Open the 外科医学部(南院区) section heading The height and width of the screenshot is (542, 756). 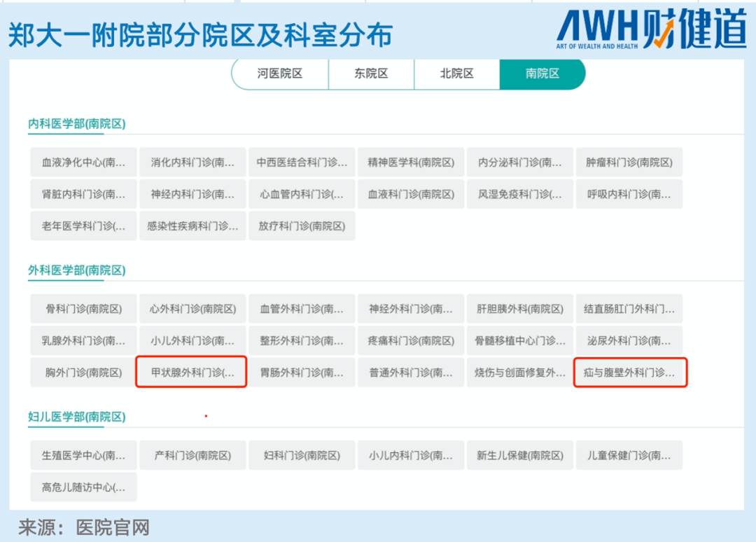[77, 270]
